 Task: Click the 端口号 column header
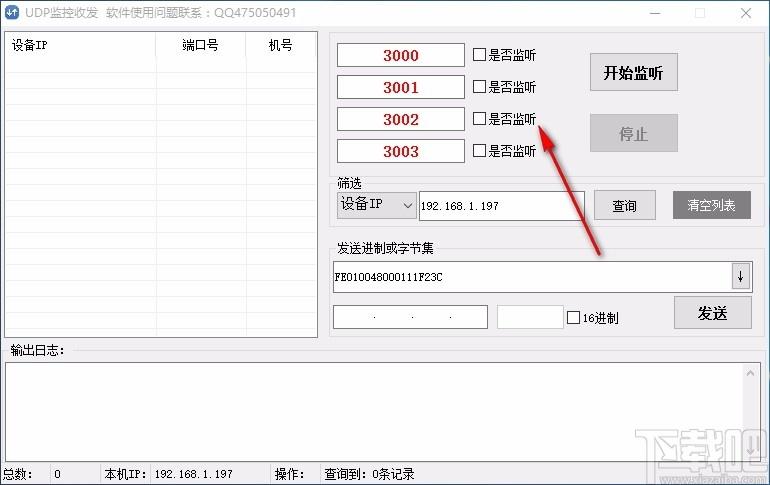200,45
